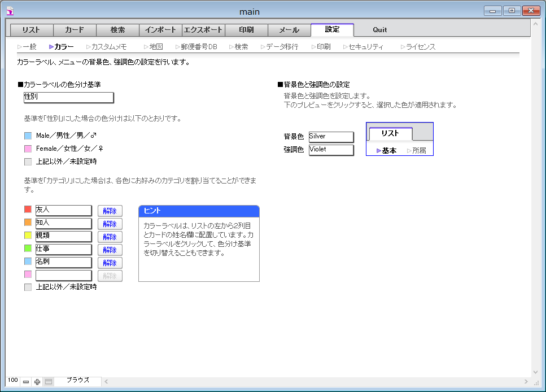The image size is (546, 392).
Task: Click the zoom out minus icon
Action: click(x=26, y=382)
